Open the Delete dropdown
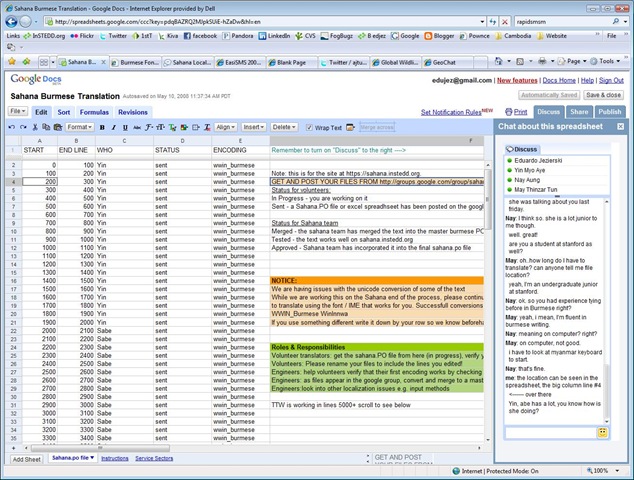The width and height of the screenshot is (634, 480). [284, 127]
